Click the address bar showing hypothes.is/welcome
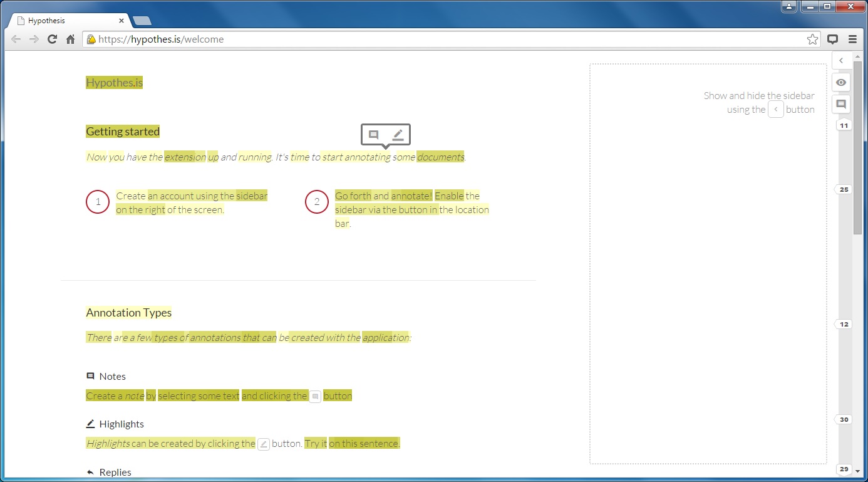 (452, 39)
